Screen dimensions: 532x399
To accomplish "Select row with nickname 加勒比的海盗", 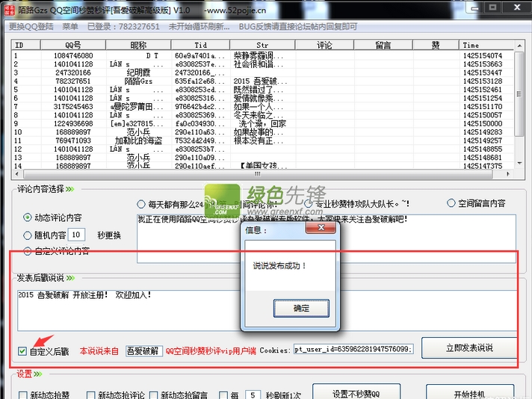I will point(263,140).
